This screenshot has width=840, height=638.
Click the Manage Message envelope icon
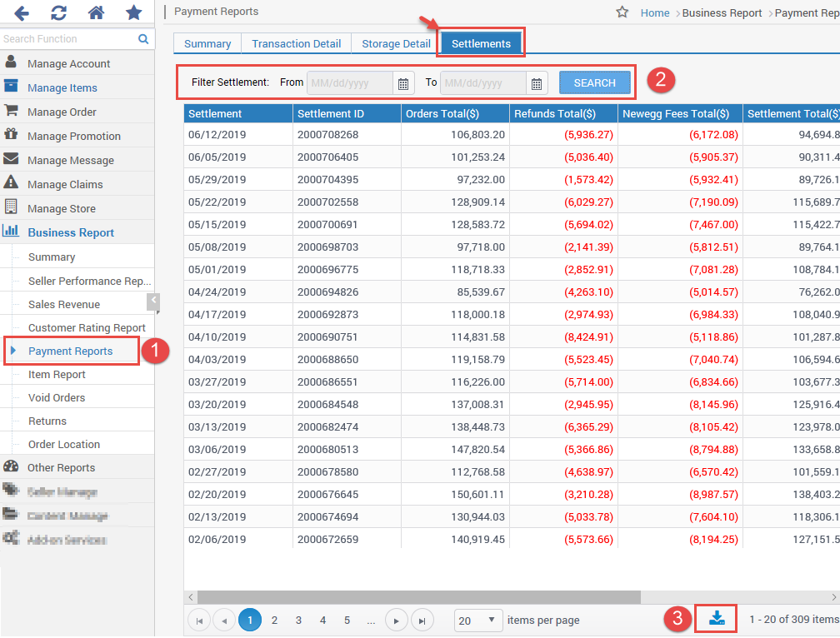pyautogui.click(x=10, y=159)
